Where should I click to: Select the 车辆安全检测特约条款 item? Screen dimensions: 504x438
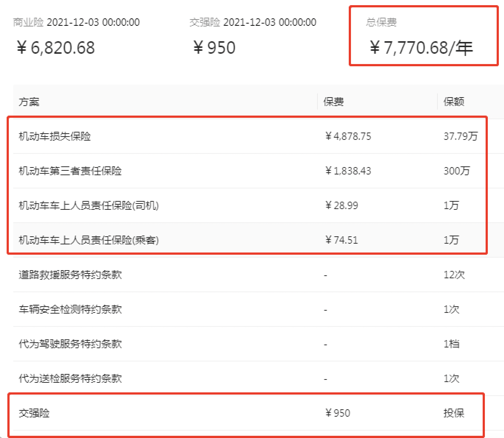click(70, 310)
